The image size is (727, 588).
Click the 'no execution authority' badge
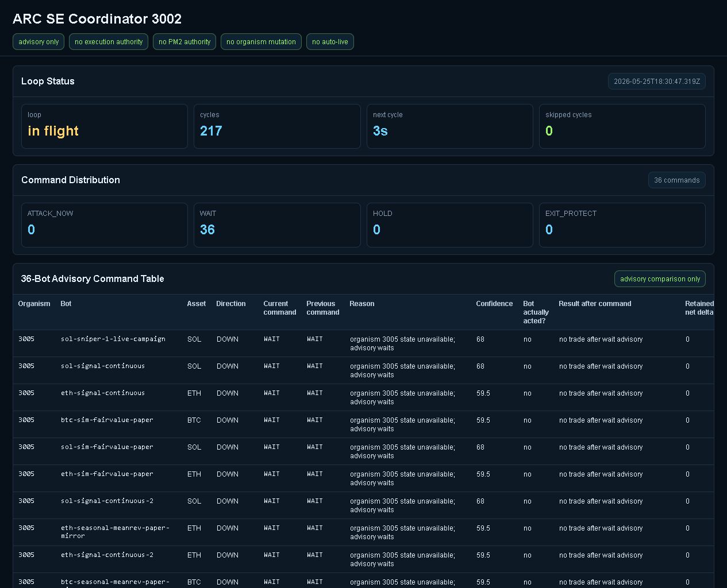coord(109,41)
